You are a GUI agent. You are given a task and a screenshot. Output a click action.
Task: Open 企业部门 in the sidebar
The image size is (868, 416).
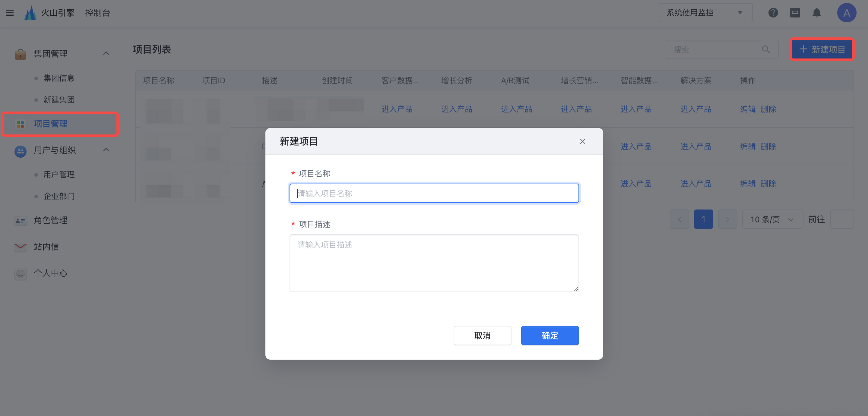coord(59,196)
